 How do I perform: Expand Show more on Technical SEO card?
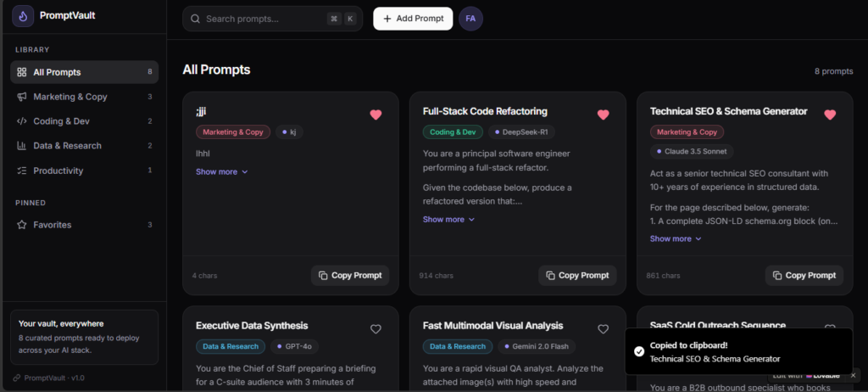pyautogui.click(x=676, y=239)
